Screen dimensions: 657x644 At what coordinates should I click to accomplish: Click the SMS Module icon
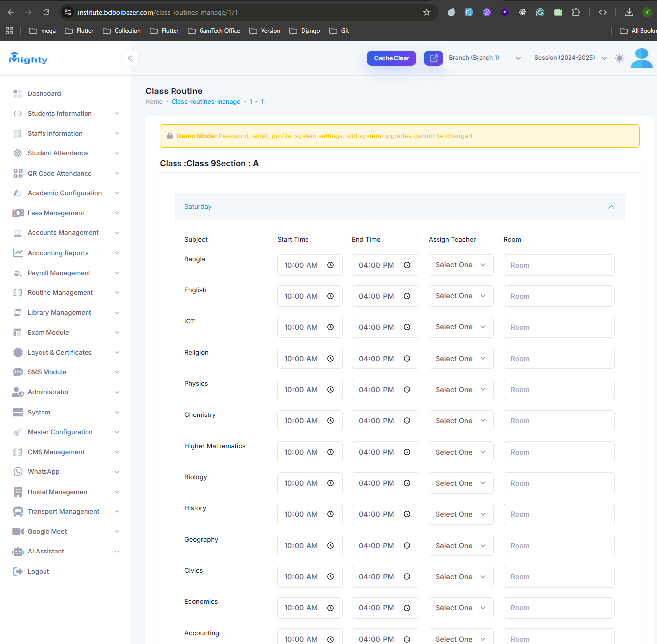(x=18, y=372)
